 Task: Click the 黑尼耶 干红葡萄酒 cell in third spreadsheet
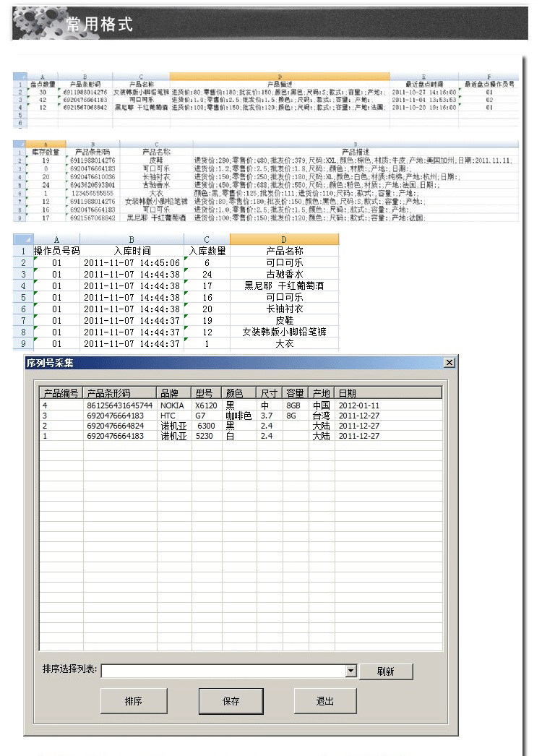click(285, 285)
